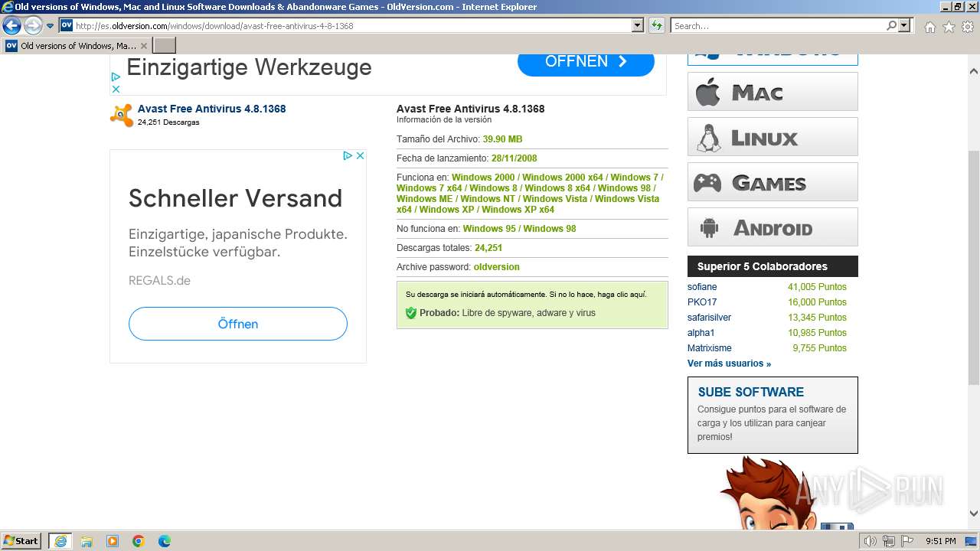Click the taskbar clock 9:51 PM

tap(941, 541)
